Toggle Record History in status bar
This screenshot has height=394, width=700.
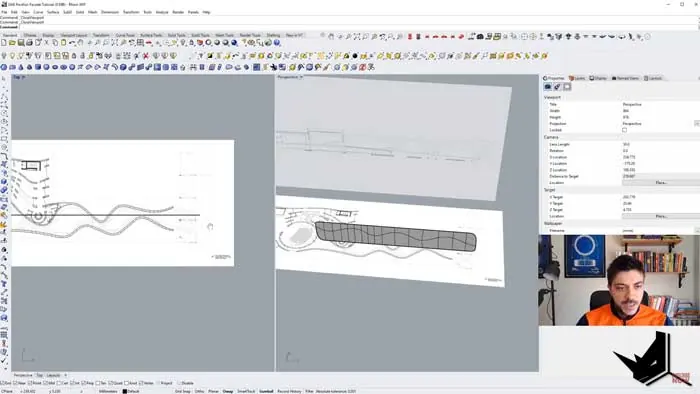point(289,391)
